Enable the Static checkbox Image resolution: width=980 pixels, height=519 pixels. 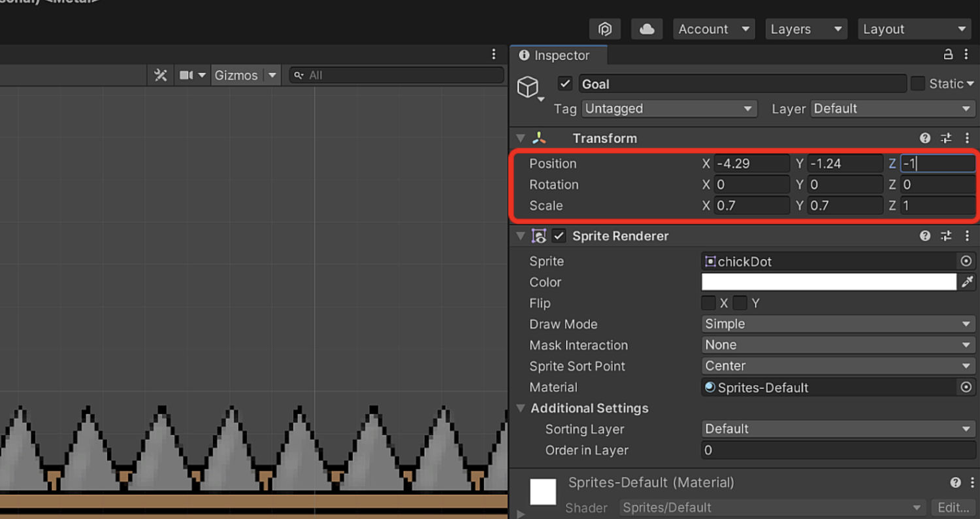pos(918,84)
